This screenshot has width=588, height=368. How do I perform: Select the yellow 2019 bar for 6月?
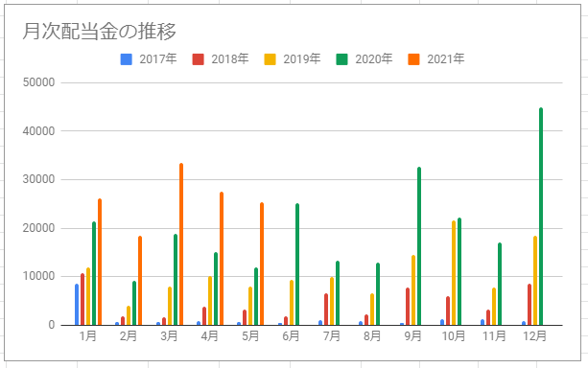pyautogui.click(x=292, y=303)
